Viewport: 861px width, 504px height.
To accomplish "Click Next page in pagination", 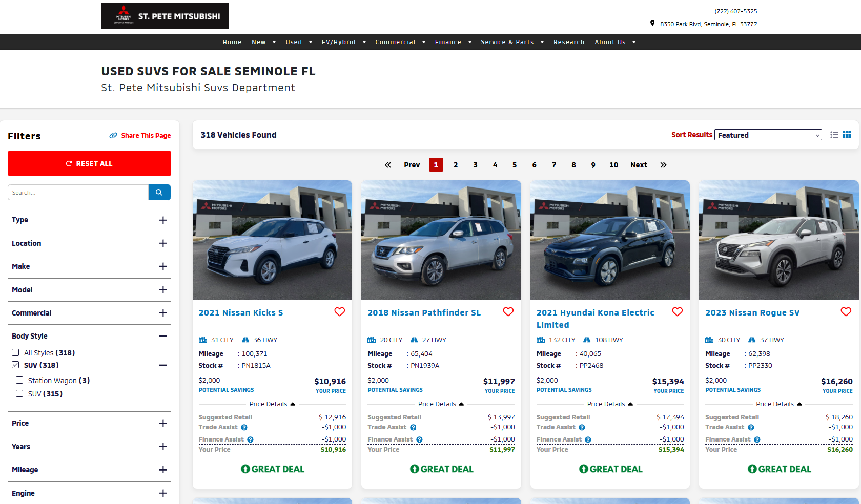I will tap(639, 165).
